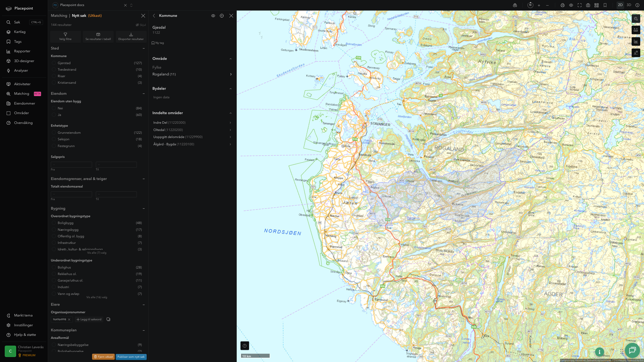Click Fjern utkast button
The height and width of the screenshot is (362, 644).
[x=103, y=357]
